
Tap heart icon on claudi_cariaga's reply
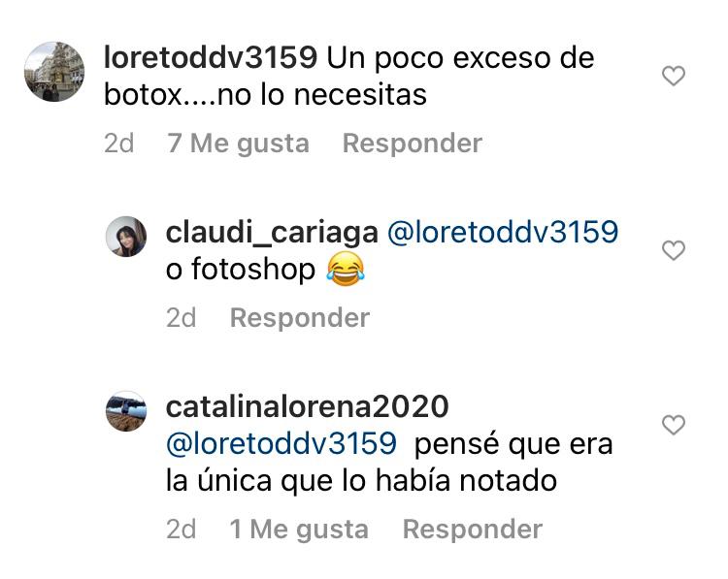coord(674,250)
